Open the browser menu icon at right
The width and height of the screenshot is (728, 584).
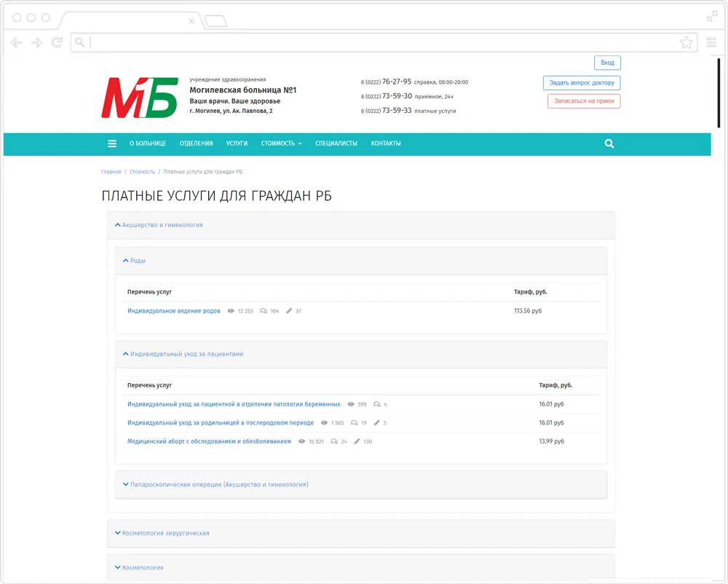point(711,43)
